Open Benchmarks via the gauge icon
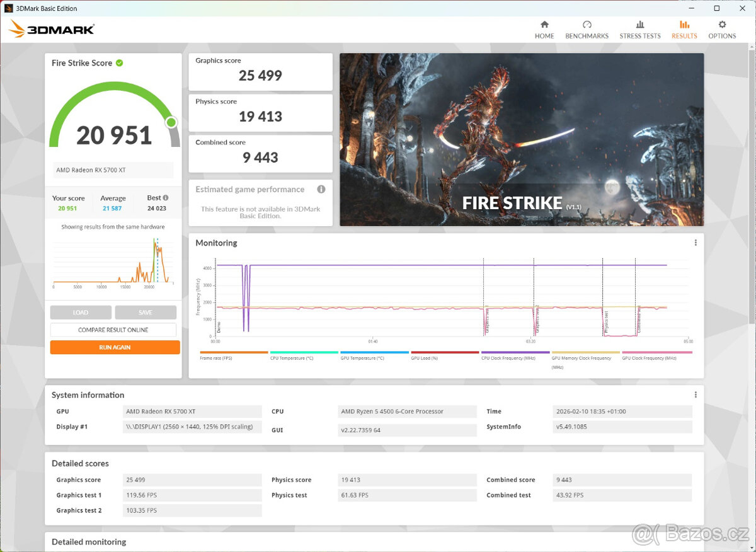Screen dimensions: 756x552 587,28
